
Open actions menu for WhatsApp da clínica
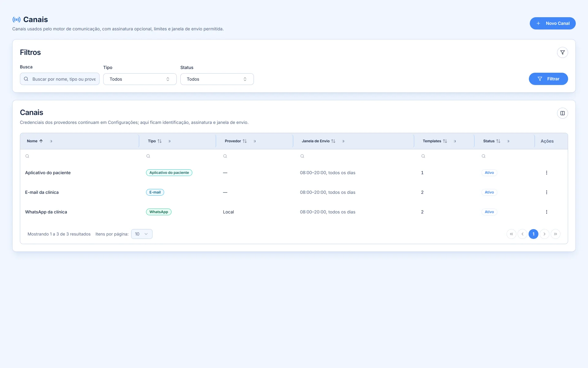tap(546, 212)
